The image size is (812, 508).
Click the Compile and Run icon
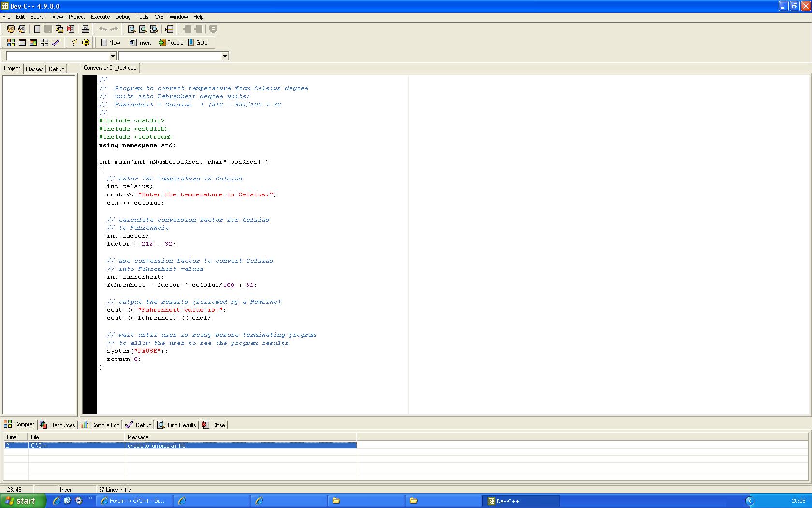pyautogui.click(x=33, y=43)
